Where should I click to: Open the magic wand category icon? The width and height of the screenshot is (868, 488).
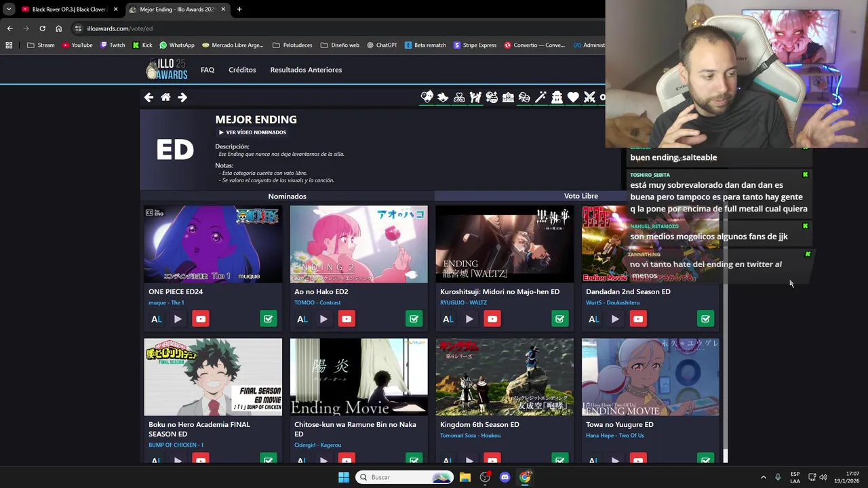(x=540, y=97)
